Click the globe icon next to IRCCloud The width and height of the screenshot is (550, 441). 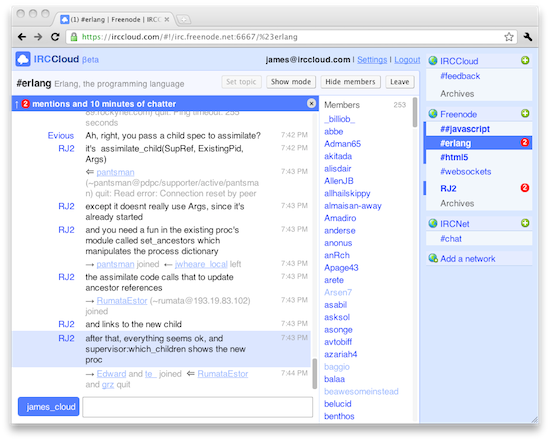(x=433, y=60)
